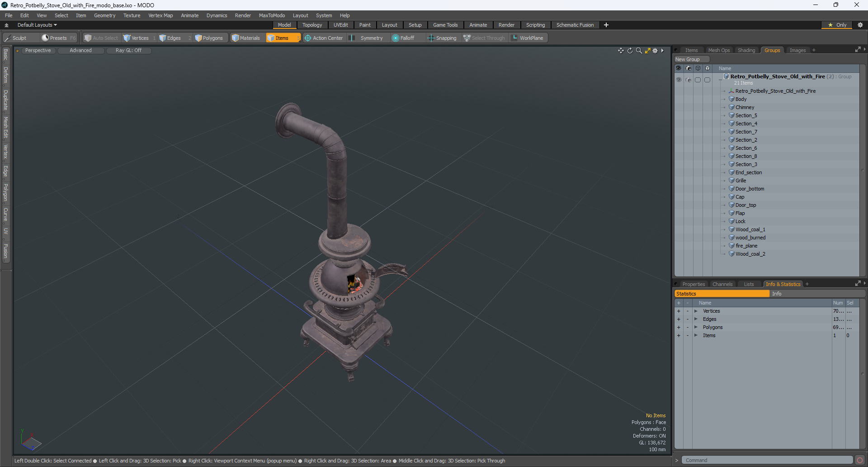Click the viewport pan (move) icon
This screenshot has height=467, width=868.
click(x=621, y=51)
